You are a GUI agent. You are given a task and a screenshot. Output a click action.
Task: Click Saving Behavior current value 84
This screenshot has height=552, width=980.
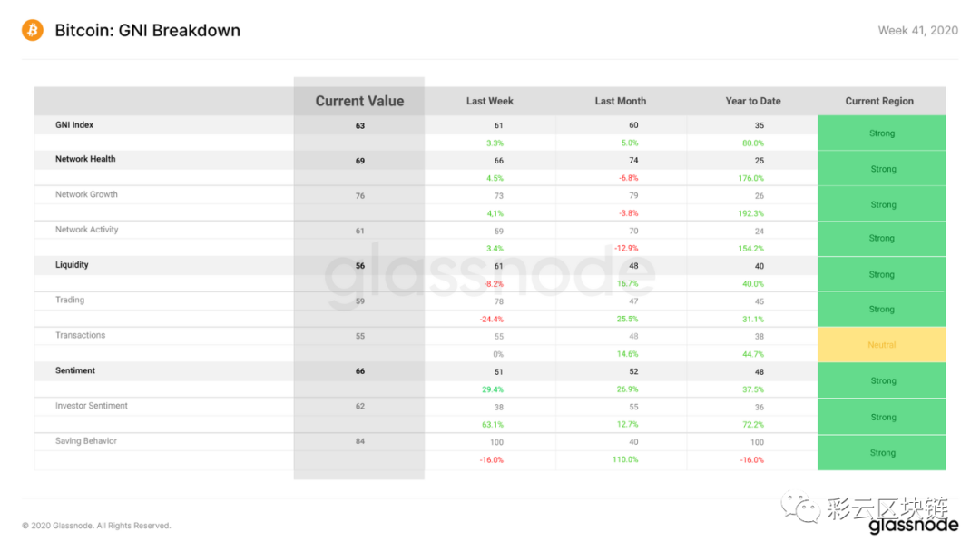click(360, 440)
